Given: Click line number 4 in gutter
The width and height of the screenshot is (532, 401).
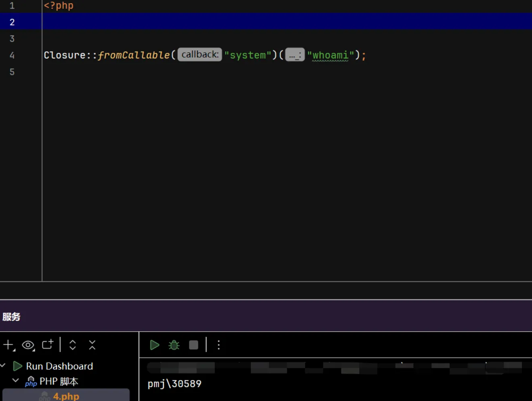Looking at the screenshot, I should [12, 55].
